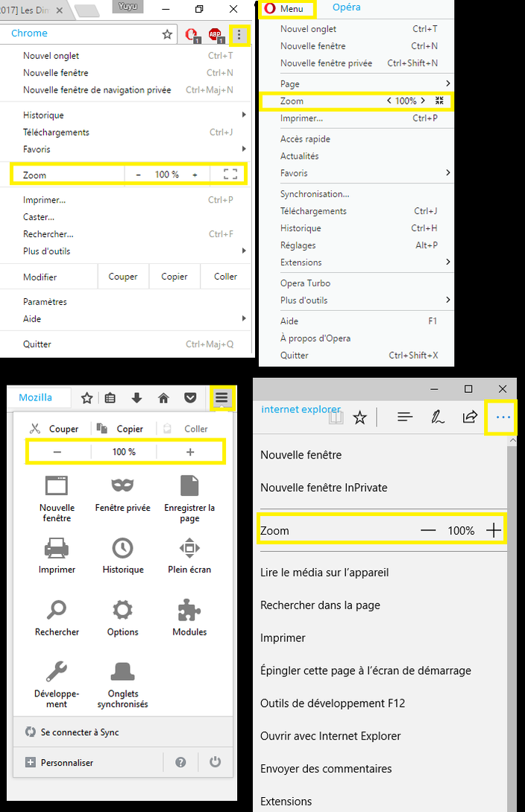Increase zoom with right chevron in Opera menu
This screenshot has width=525, height=812.
tap(423, 101)
